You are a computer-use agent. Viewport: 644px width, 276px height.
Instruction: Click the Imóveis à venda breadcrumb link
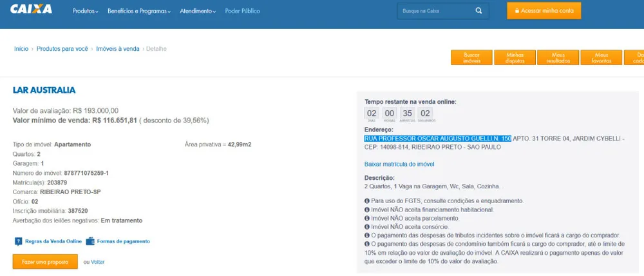coord(118,48)
